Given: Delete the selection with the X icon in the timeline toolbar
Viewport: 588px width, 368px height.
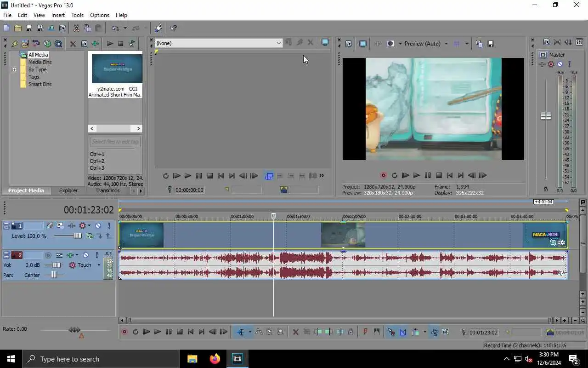Looking at the screenshot, I should point(295,332).
